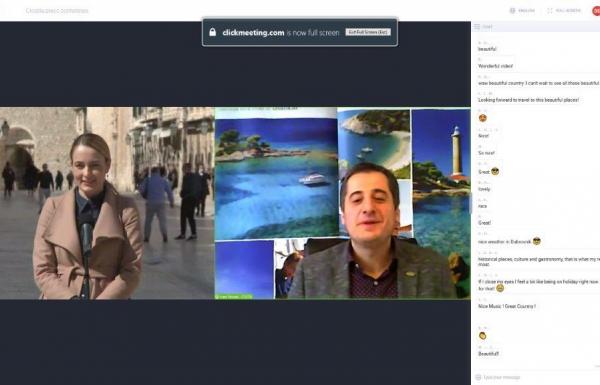
Task: Click the Exit Full Screen (Esc) button
Action: click(368, 32)
